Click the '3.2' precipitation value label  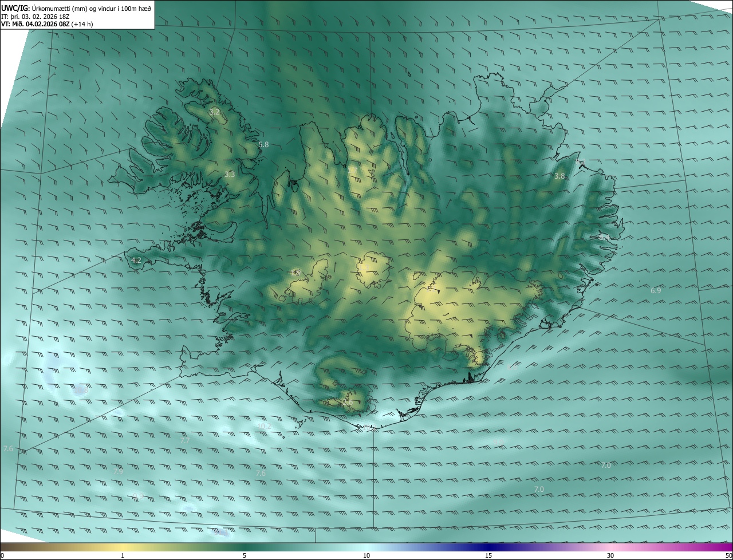[x=215, y=112]
